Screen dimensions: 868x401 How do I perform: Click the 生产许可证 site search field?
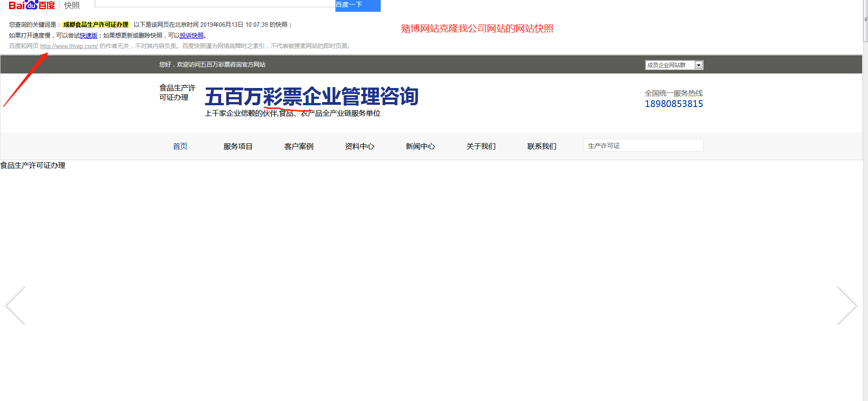(643, 145)
